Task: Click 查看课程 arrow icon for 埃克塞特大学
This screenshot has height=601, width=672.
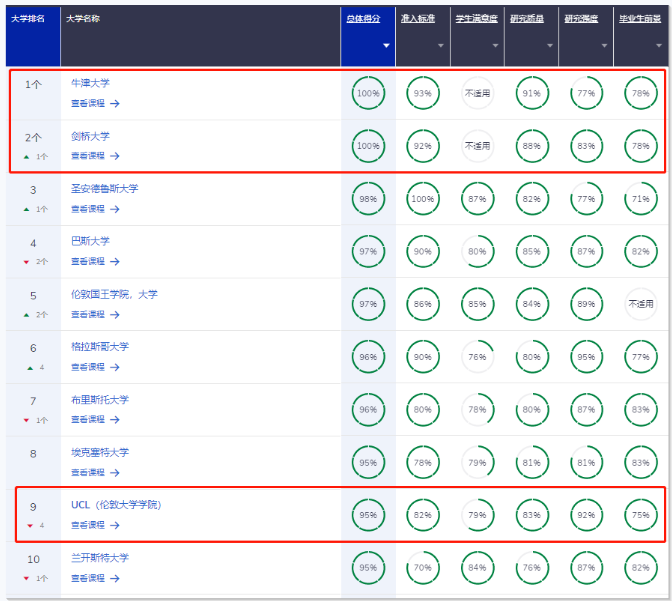Action: [115, 473]
